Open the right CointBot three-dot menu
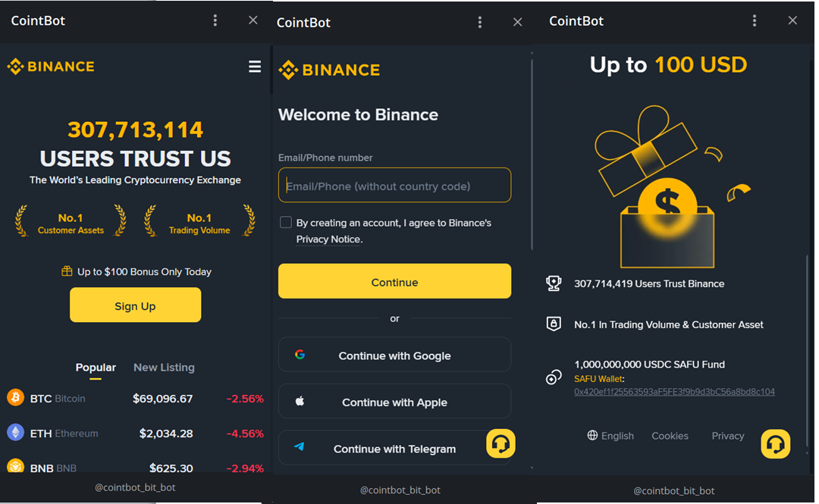The image size is (819, 504). (x=755, y=20)
